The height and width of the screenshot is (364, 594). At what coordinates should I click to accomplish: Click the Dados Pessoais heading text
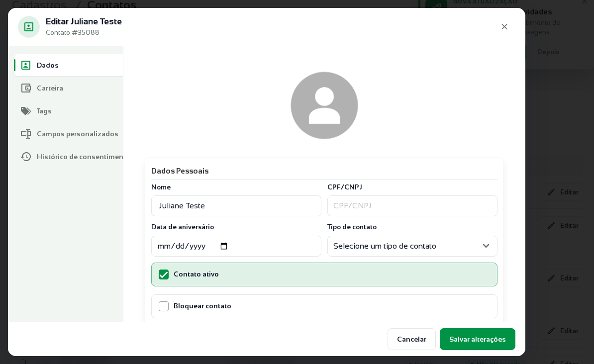point(180,171)
